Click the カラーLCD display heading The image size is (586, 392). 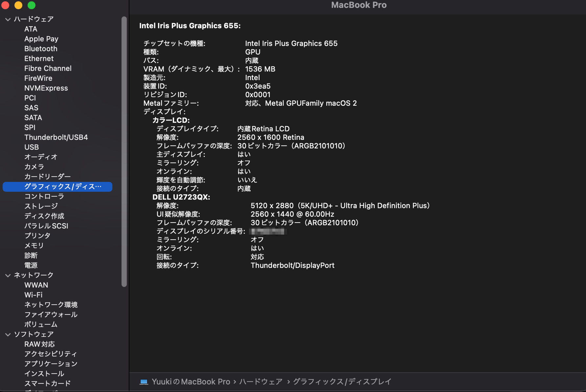tap(171, 120)
